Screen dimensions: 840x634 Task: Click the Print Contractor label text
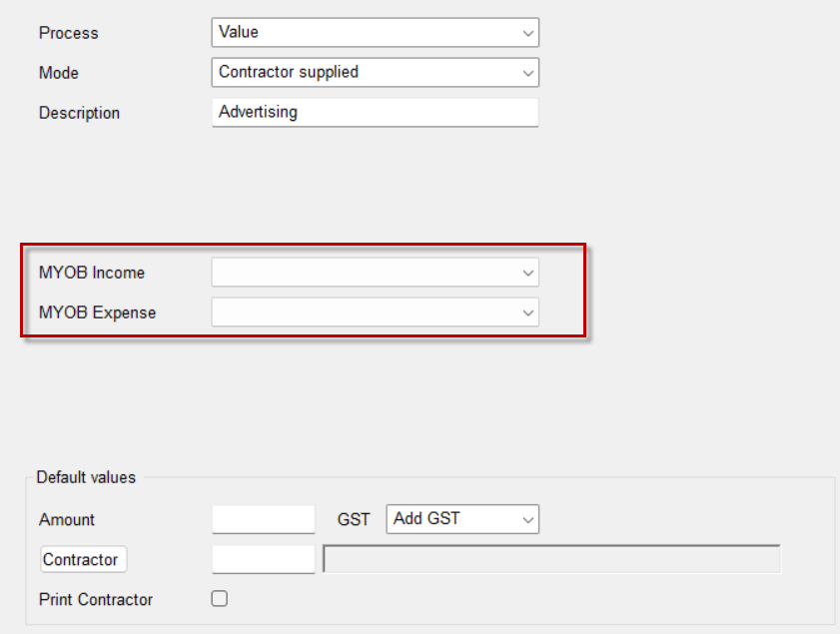(x=96, y=600)
